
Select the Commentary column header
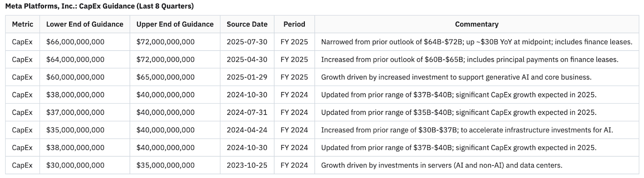coord(477,24)
